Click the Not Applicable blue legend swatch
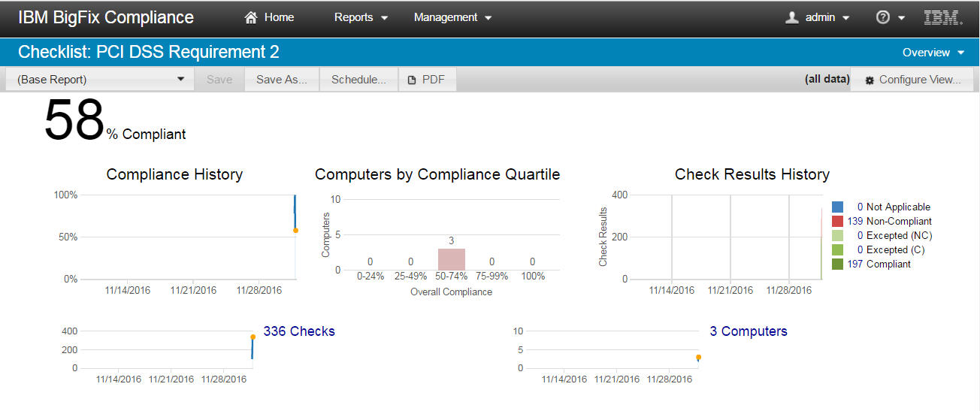This screenshot has width=980, height=411. click(838, 207)
